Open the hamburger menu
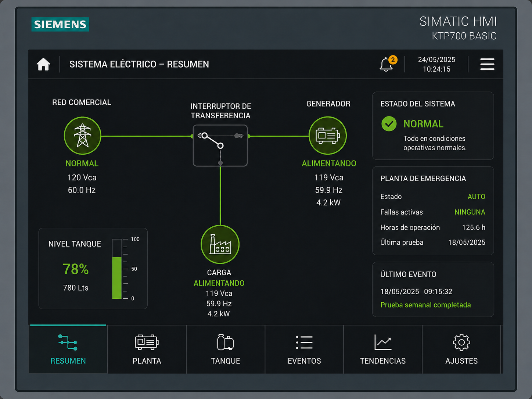The image size is (532, 399). pos(487,64)
